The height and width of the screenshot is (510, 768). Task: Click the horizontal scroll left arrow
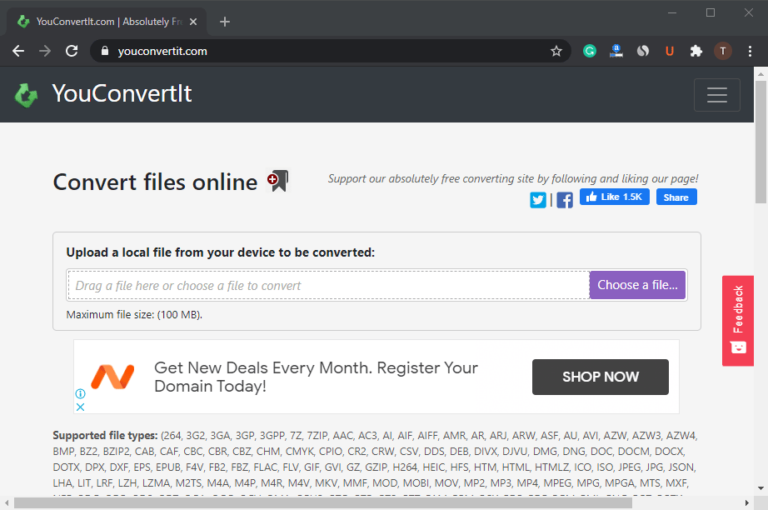coord(6,503)
